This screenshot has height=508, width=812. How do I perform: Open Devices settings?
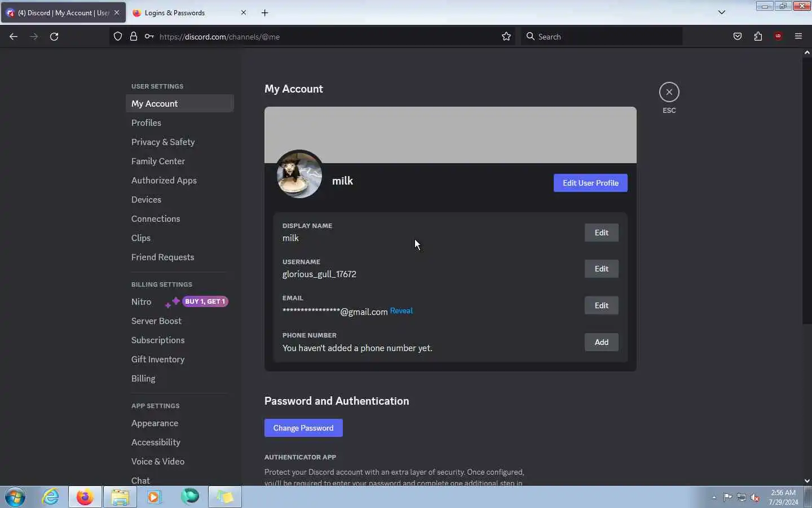click(179, 199)
